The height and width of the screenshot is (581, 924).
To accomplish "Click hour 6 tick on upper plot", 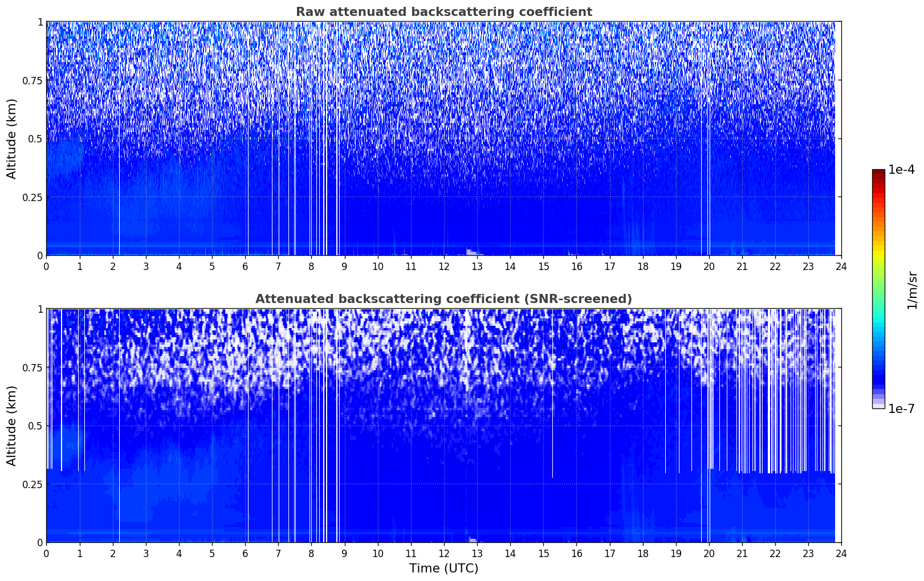I will pos(245,266).
